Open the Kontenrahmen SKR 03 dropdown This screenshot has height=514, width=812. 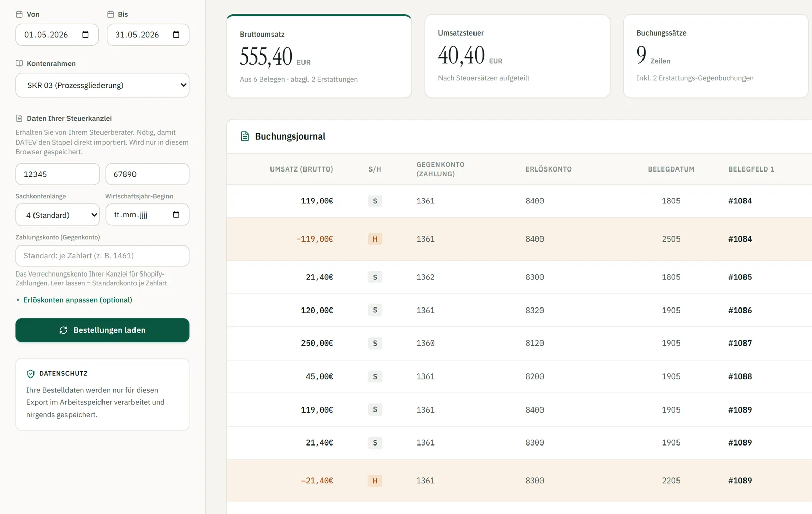(103, 85)
